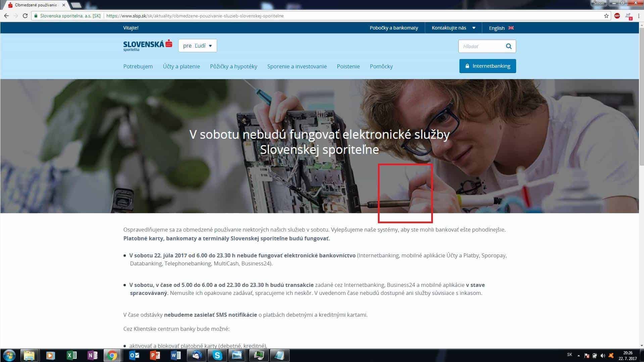Launch Excel from the taskbar
The width and height of the screenshot is (644, 362).
click(71, 355)
